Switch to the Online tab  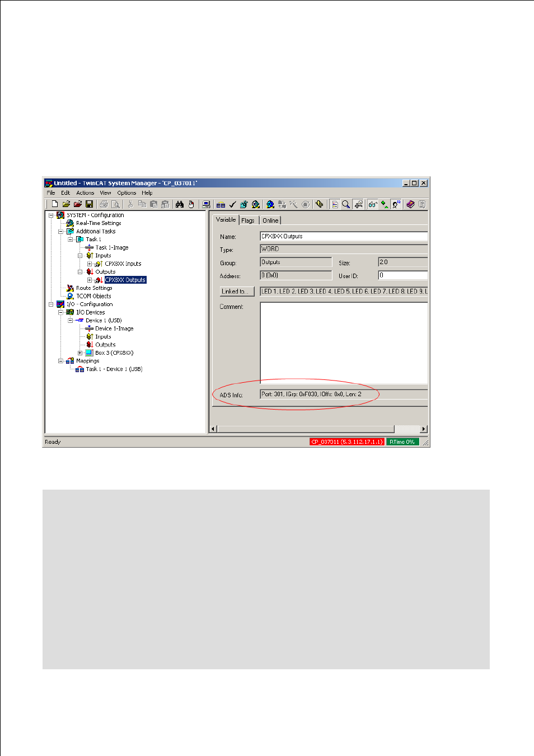(270, 220)
